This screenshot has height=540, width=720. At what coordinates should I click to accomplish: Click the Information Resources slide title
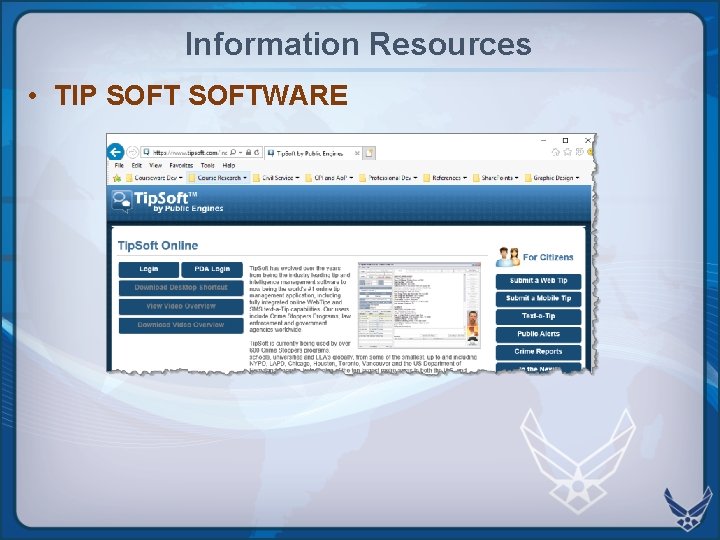[x=358, y=44]
